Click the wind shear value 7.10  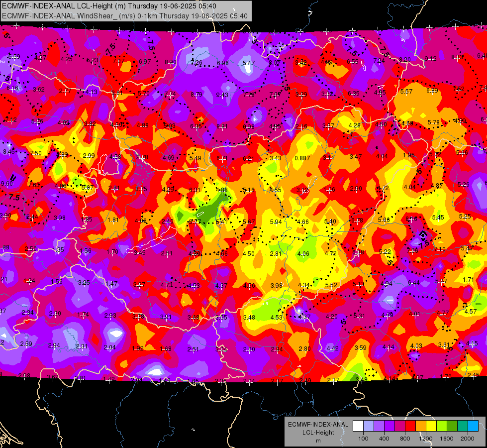[439, 249]
